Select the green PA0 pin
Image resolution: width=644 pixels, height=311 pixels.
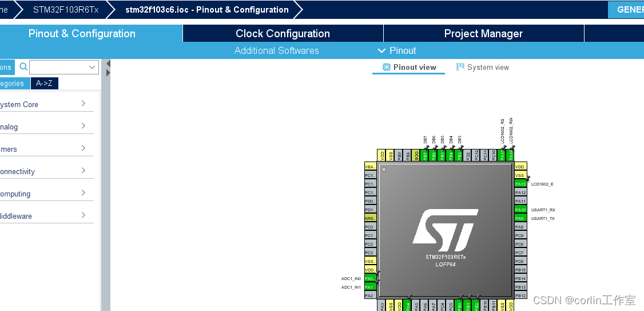tap(371, 278)
